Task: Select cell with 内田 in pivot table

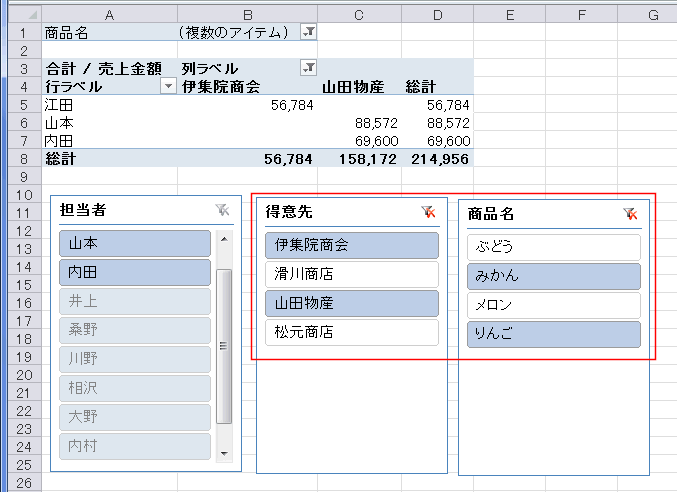Action: point(110,141)
